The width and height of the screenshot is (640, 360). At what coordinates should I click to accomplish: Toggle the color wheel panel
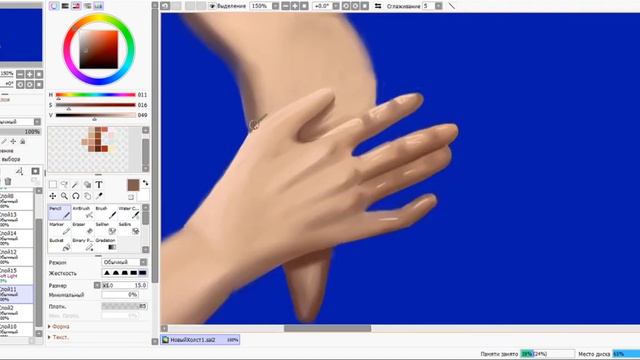click(54, 6)
